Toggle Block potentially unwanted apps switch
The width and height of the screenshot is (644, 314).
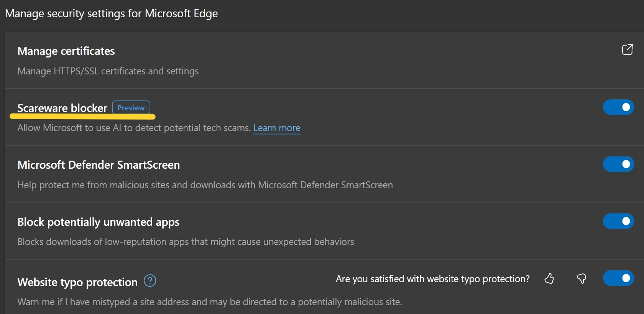coord(618,221)
